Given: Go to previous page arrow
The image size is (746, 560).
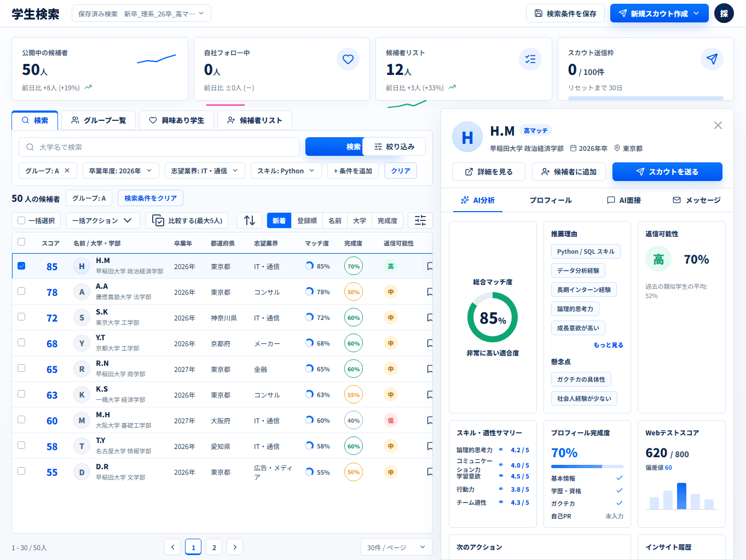Looking at the screenshot, I should coord(172,547).
